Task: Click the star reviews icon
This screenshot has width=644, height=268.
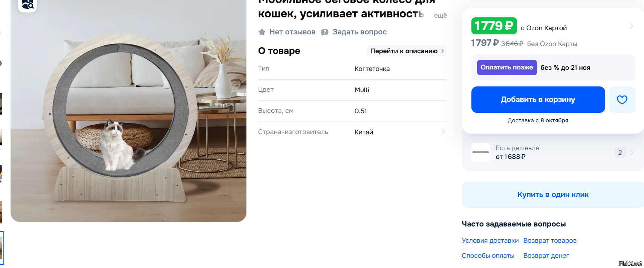Action: [262, 32]
